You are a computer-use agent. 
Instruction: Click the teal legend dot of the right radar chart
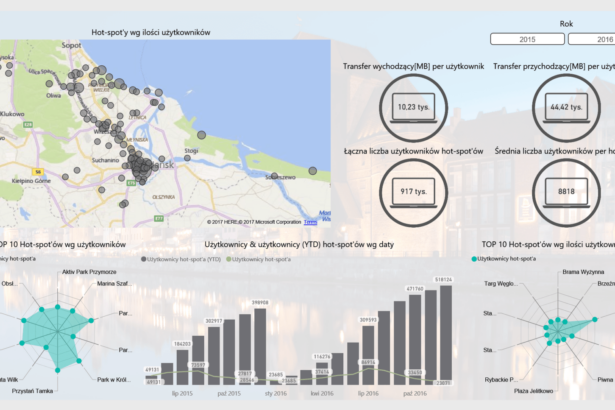click(x=474, y=259)
